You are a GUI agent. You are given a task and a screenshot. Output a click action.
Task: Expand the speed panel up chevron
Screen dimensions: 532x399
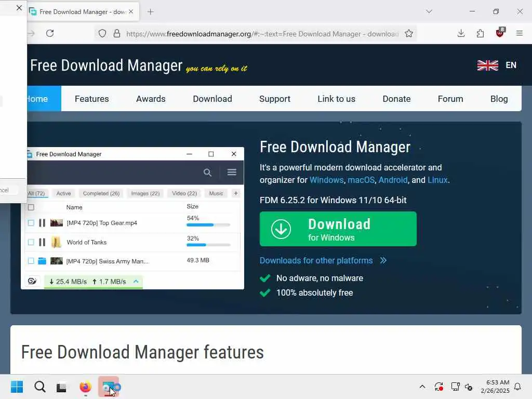(136, 281)
